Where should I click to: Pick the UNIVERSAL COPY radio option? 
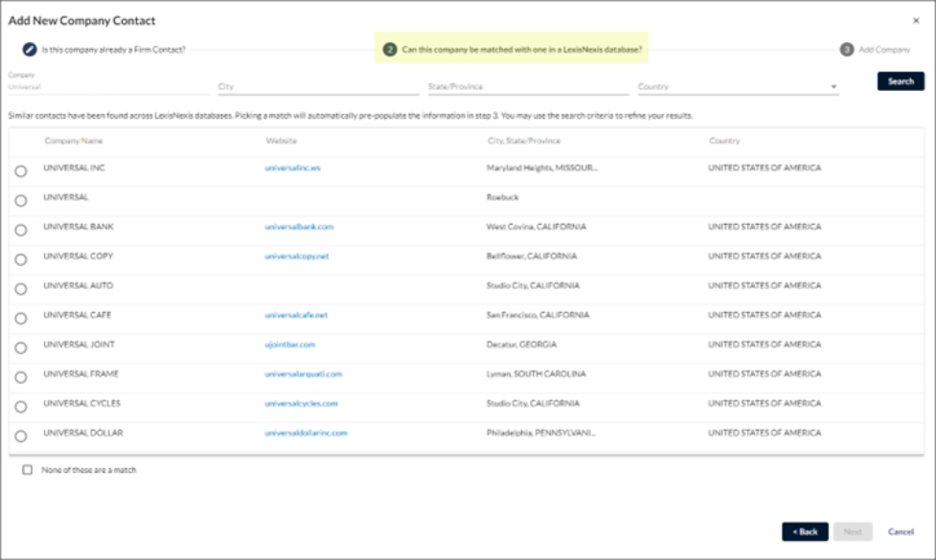point(21,259)
